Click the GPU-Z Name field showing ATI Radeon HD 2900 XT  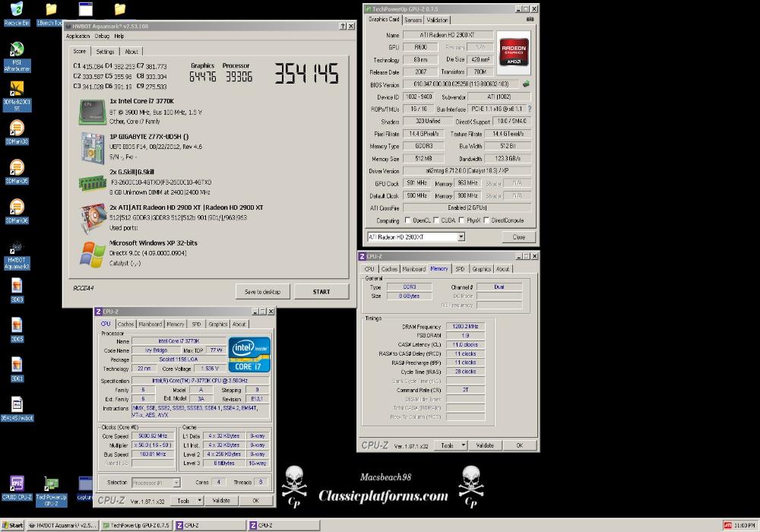448,35
